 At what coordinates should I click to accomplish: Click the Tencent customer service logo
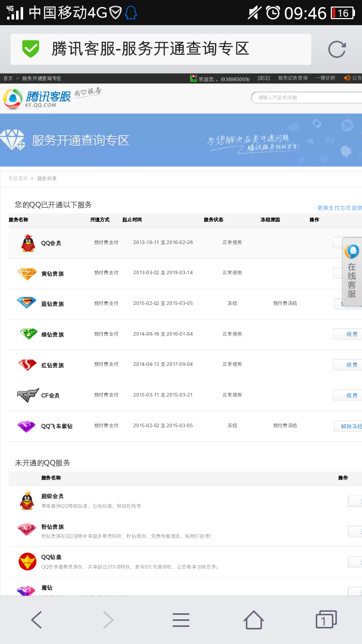click(37, 99)
